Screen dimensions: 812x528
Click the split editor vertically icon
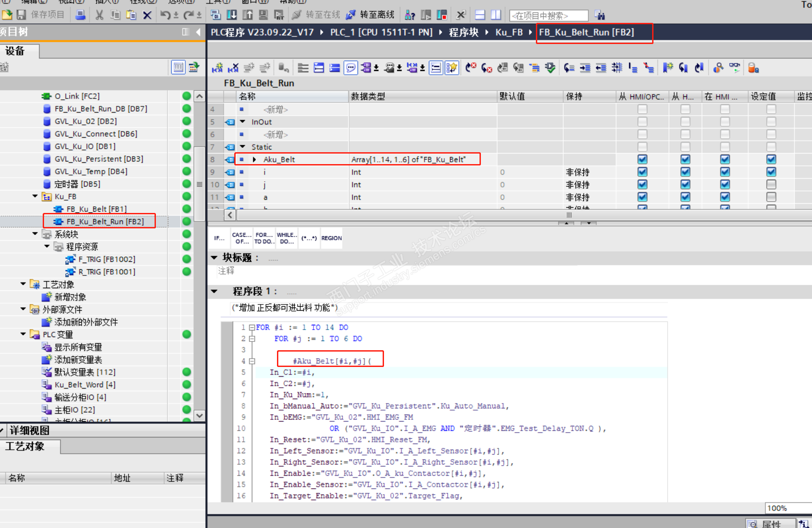496,15
